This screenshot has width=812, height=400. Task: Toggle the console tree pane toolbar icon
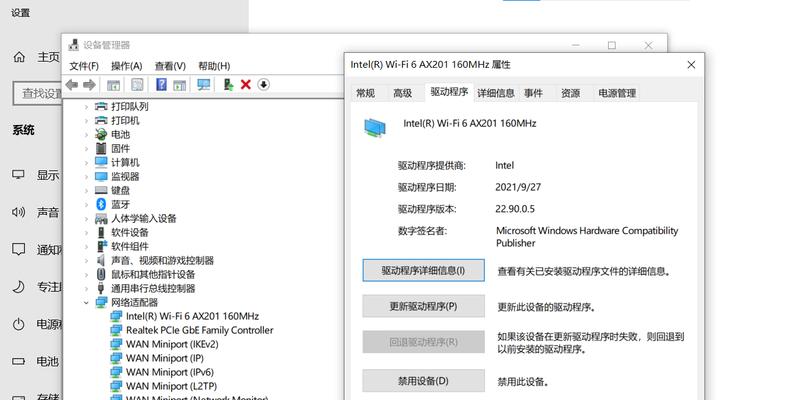click(113, 85)
